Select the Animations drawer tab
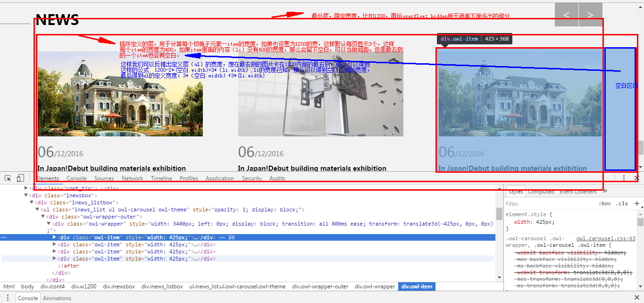The image size is (644, 303). tap(57, 298)
